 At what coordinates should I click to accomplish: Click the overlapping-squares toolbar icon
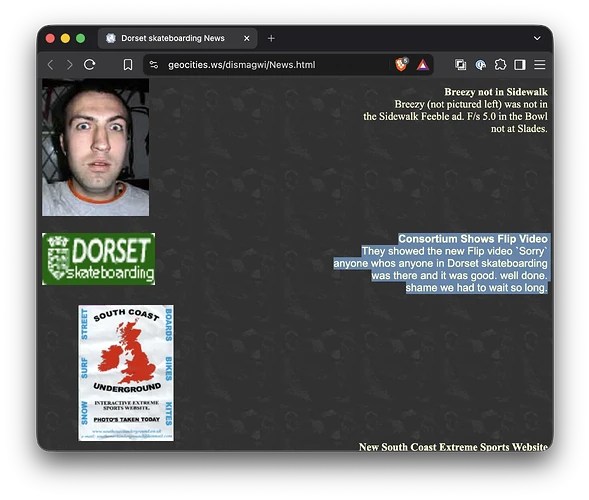[461, 65]
